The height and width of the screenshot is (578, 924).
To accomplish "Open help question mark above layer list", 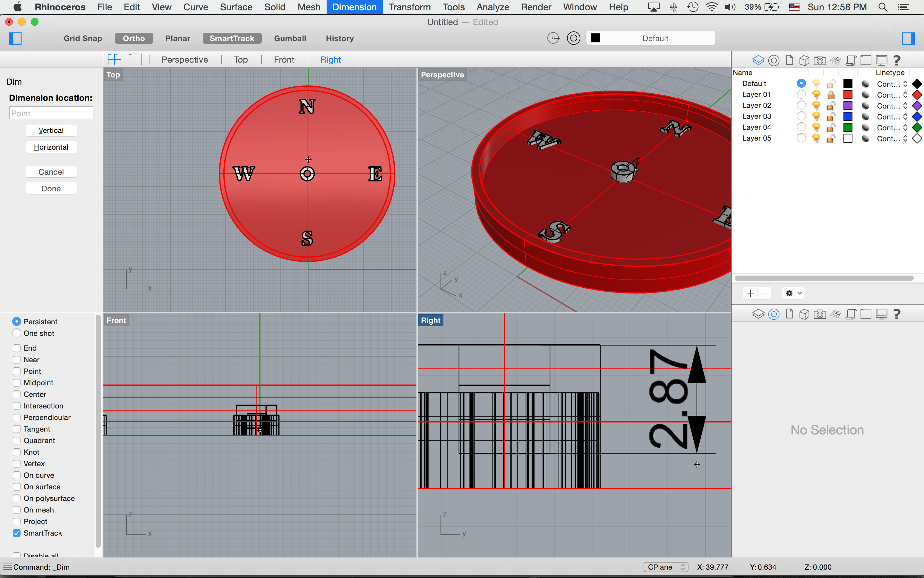I will (x=897, y=60).
